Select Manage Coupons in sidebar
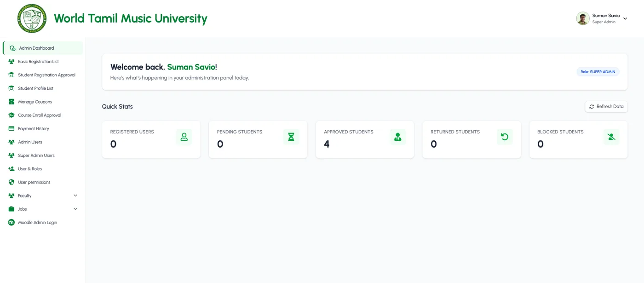644x283 pixels. coord(43,102)
